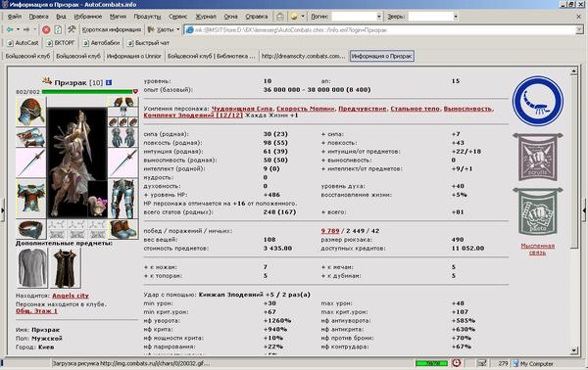Click the Общ. Этаж 1 room link

[x=37, y=311]
